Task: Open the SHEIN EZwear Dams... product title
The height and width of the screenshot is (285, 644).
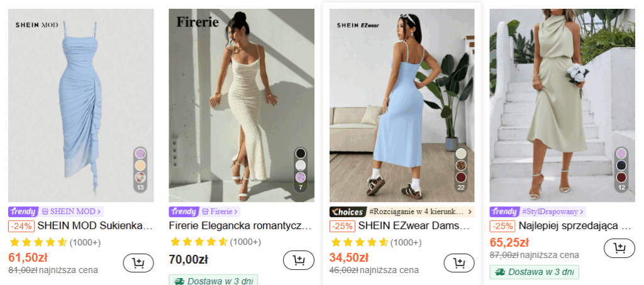Action: point(414,225)
